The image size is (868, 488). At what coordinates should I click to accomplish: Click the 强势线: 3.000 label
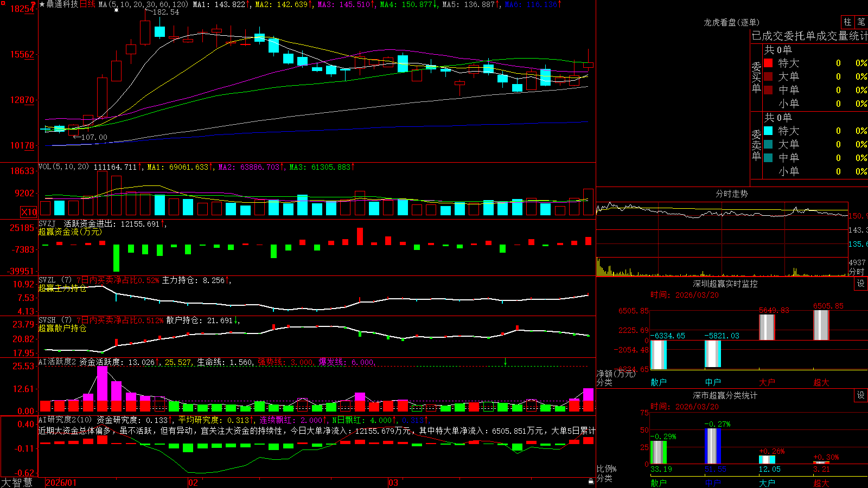pos(285,362)
